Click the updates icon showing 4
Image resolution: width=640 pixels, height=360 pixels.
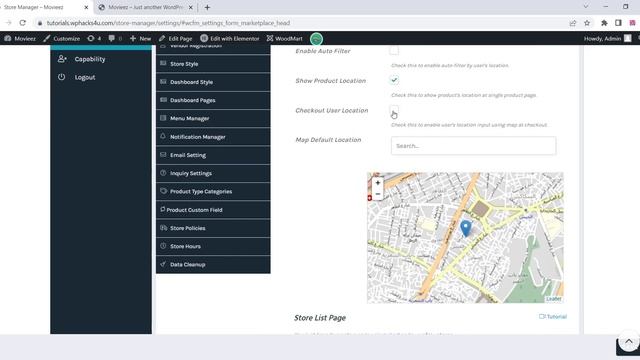pyautogui.click(x=94, y=38)
